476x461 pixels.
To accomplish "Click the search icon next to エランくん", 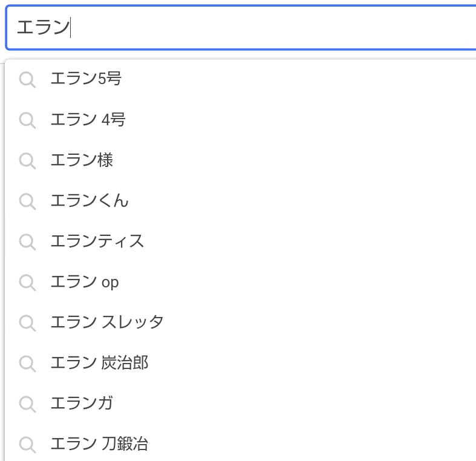I will click(27, 201).
